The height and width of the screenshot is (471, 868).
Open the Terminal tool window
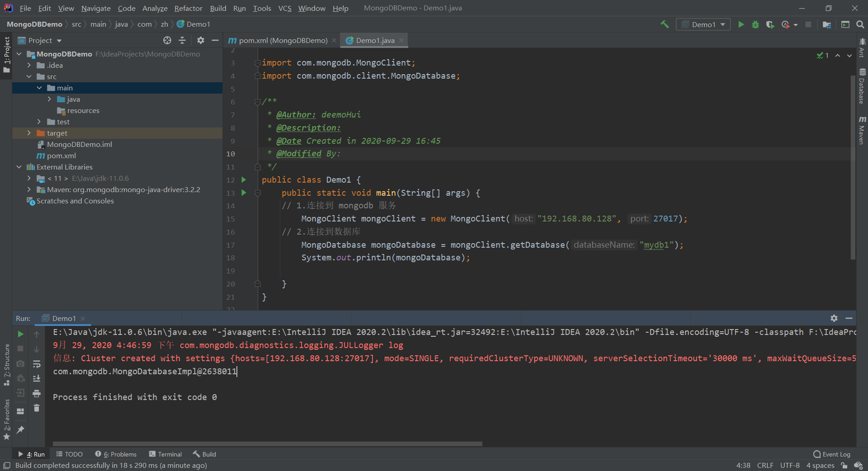(165, 454)
